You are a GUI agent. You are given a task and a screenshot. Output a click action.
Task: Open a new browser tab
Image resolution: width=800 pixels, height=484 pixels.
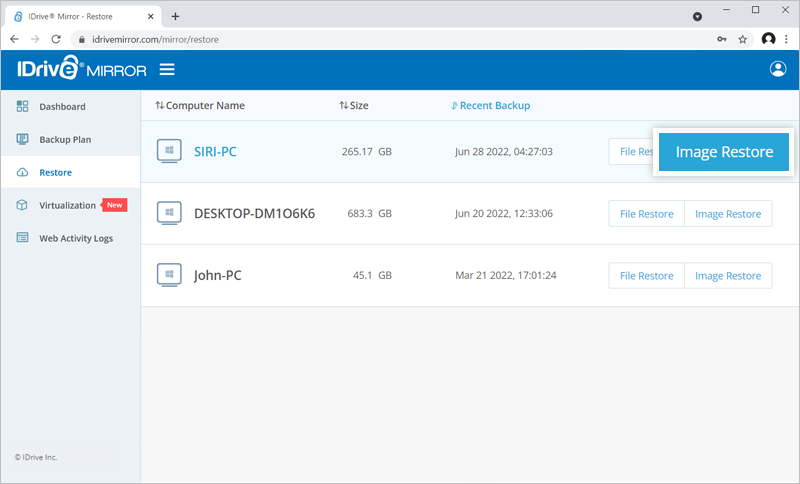click(x=175, y=16)
